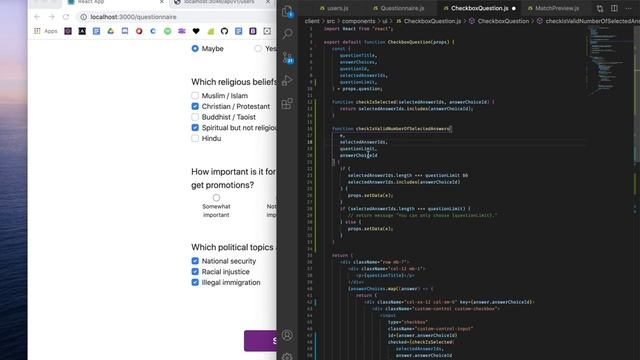Check the Buddhist / Taoist checkbox
This screenshot has height=360, width=640.
195,117
